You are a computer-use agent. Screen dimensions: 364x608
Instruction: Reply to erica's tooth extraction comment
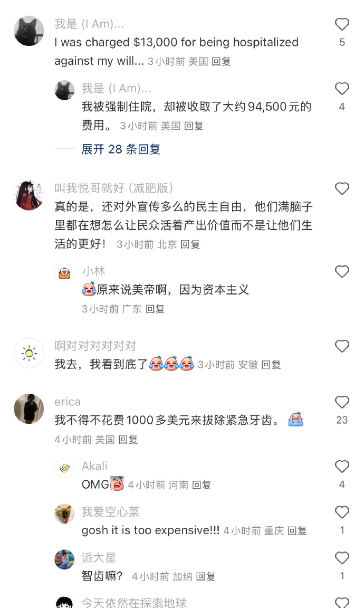click(x=128, y=439)
